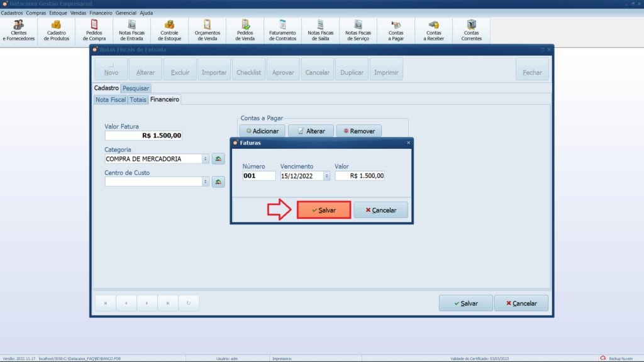Switch to the Pesquisar tab
Screen dimensions: 644x362
pyautogui.click(x=136, y=89)
